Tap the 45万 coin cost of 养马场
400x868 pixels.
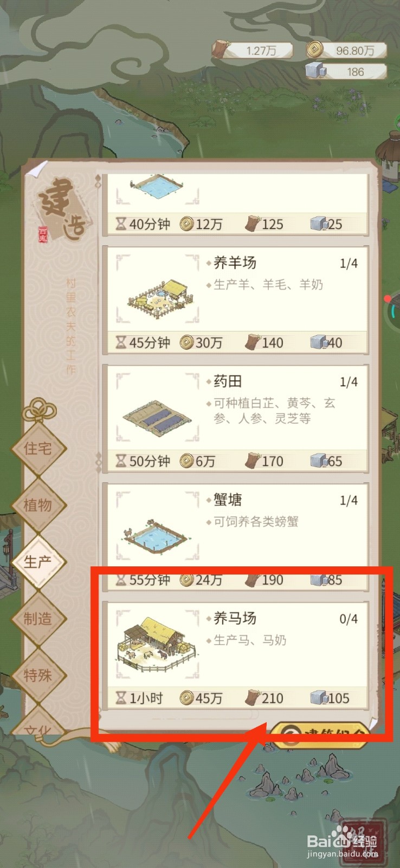(x=201, y=698)
